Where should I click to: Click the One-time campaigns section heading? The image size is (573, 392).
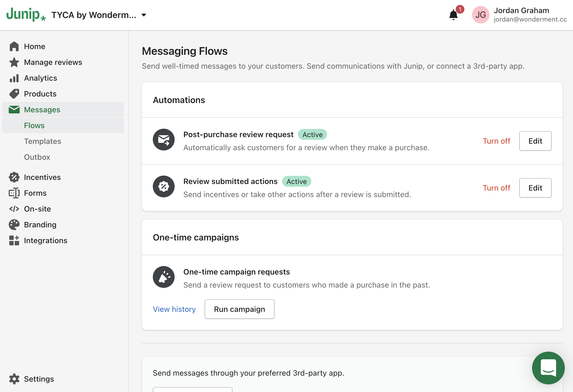click(x=196, y=237)
